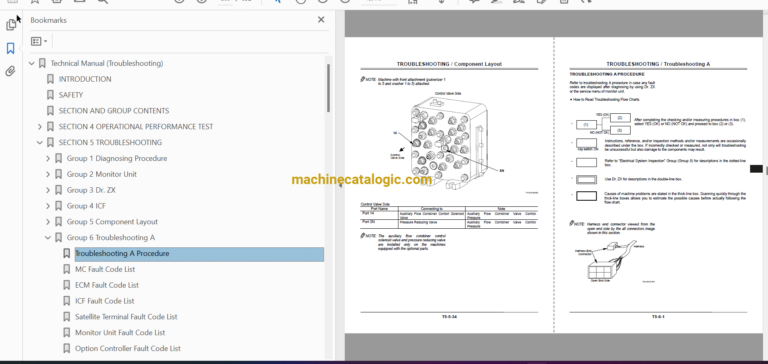Expand SECTION 4 OPERATIONAL PERFORMANCE TEST
Image resolution: width=768 pixels, height=364 pixels.
pos(40,126)
